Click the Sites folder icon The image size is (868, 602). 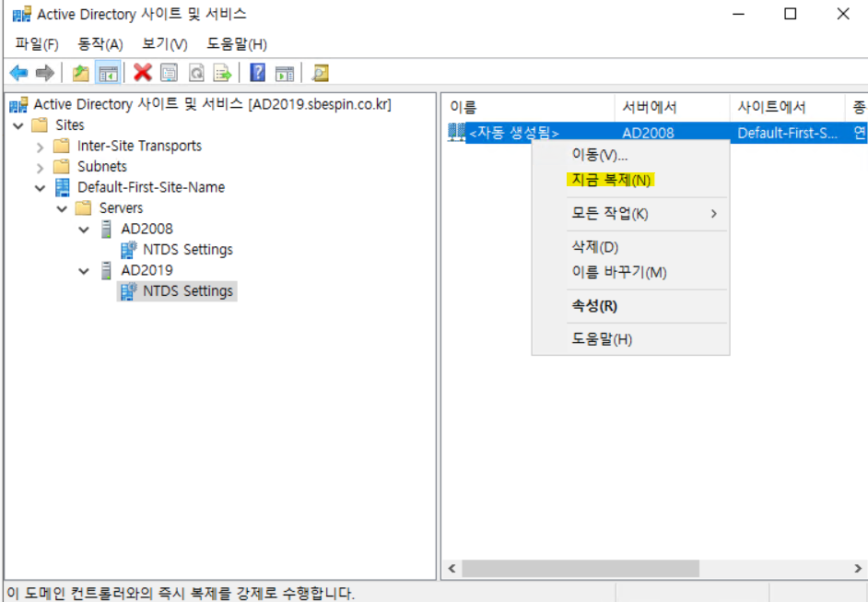(40, 125)
